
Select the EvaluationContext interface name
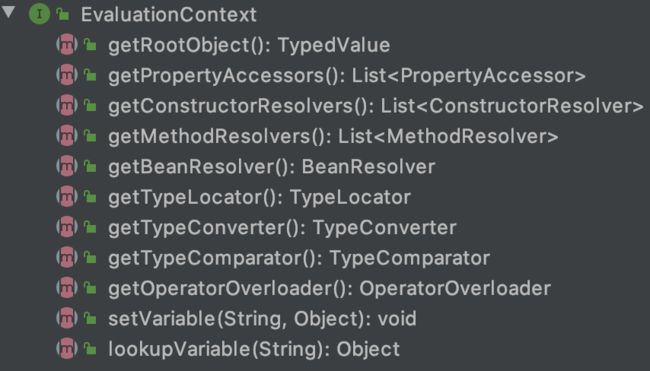click(x=169, y=15)
